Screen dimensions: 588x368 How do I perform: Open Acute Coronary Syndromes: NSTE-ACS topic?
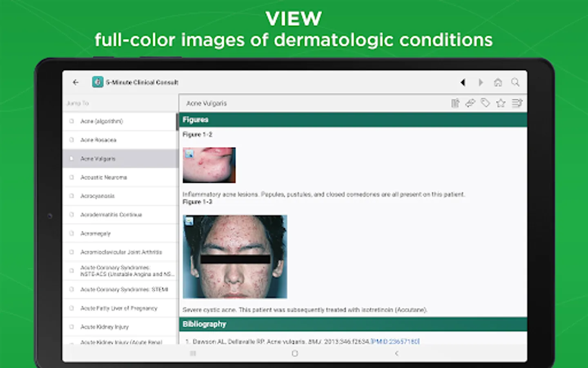[x=120, y=271]
